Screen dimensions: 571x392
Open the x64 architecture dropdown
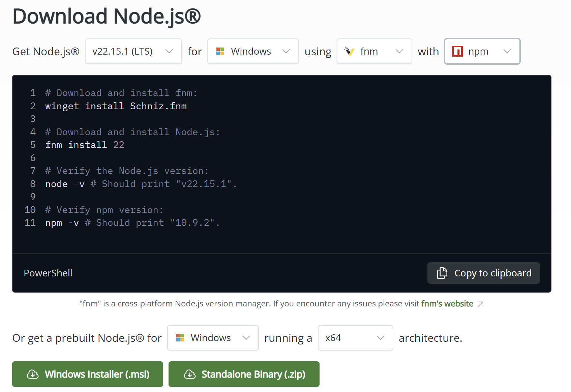(356, 338)
